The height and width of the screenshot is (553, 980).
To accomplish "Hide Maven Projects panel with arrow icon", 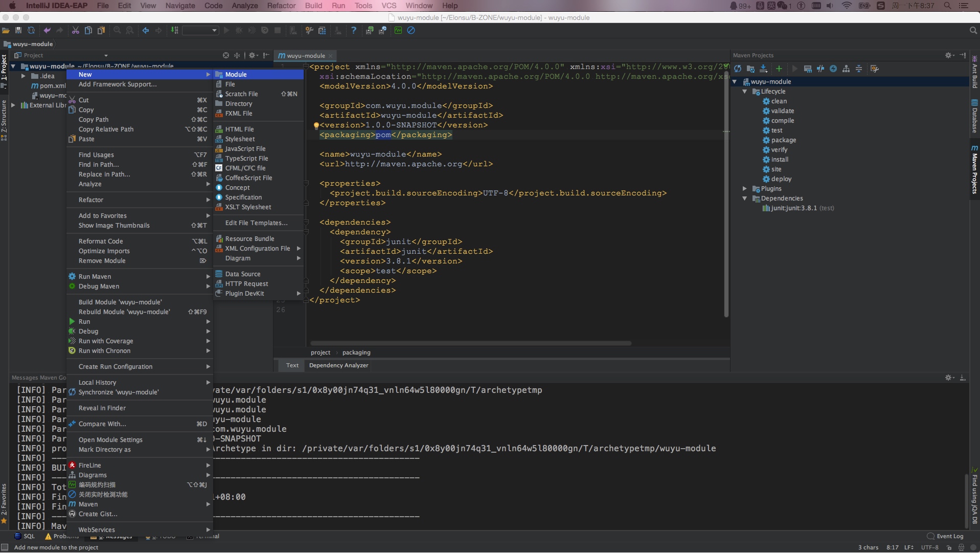I will [x=963, y=55].
